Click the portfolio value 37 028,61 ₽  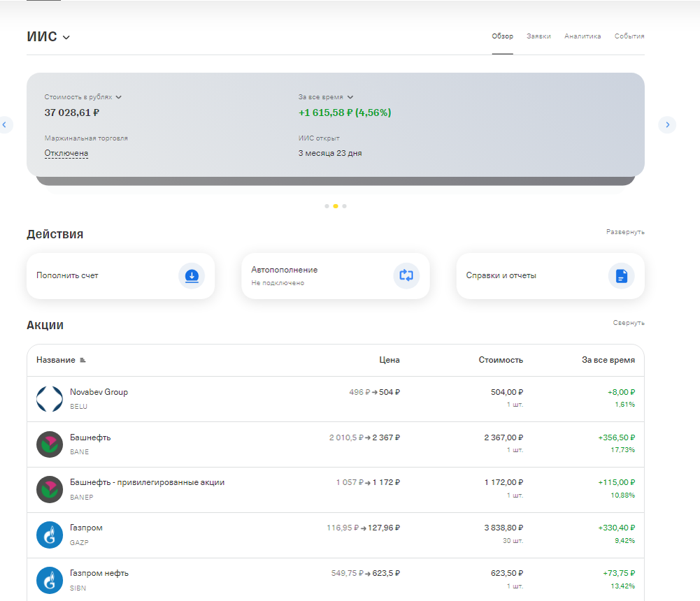click(71, 113)
